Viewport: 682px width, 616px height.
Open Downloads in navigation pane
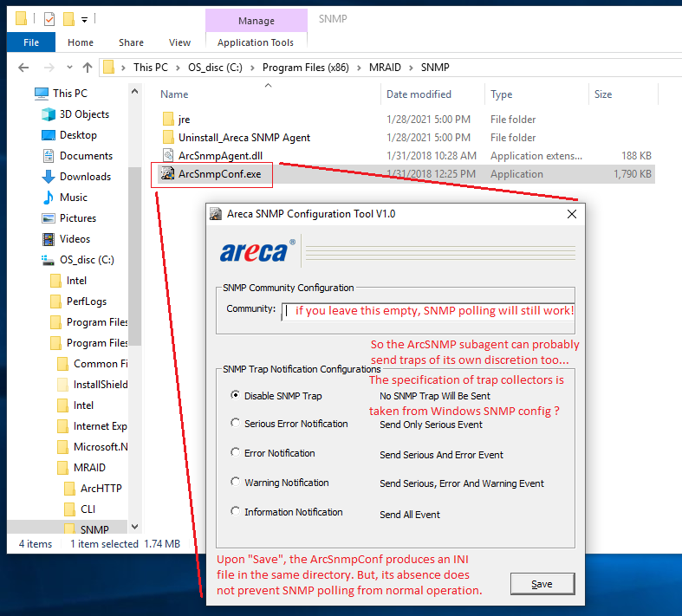tap(76, 177)
